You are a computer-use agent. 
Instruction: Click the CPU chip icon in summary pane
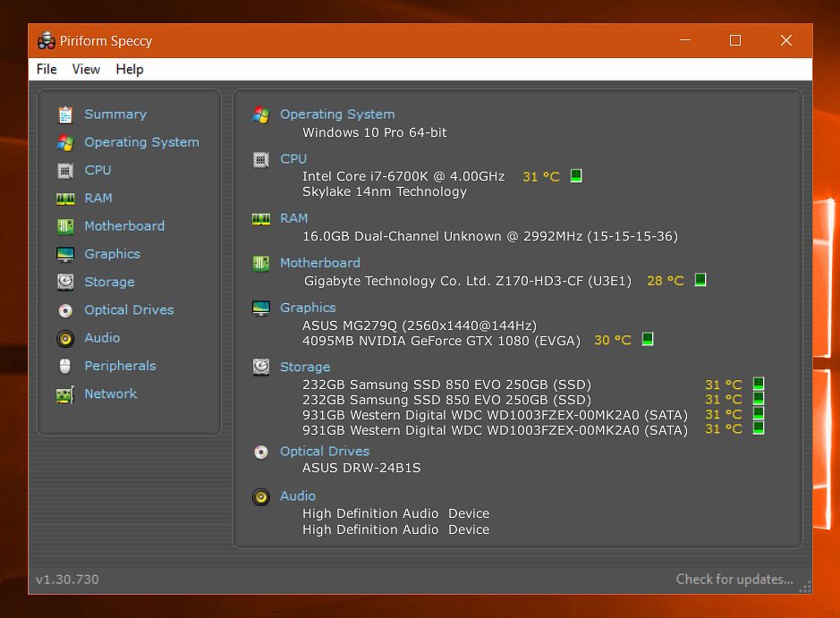[x=261, y=159]
